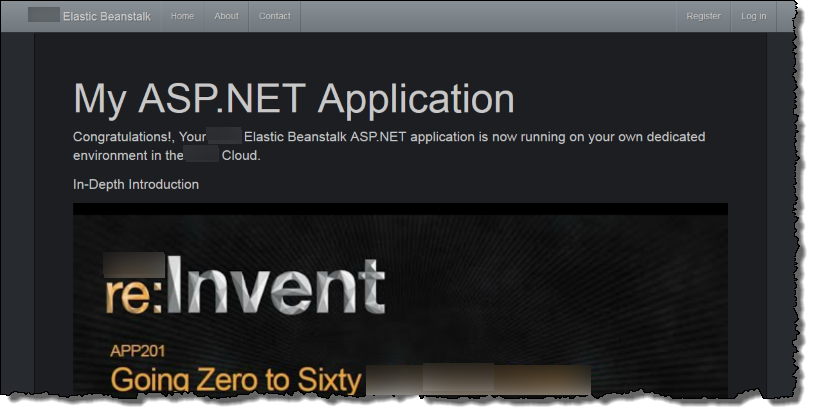Click the Register link

(x=703, y=16)
